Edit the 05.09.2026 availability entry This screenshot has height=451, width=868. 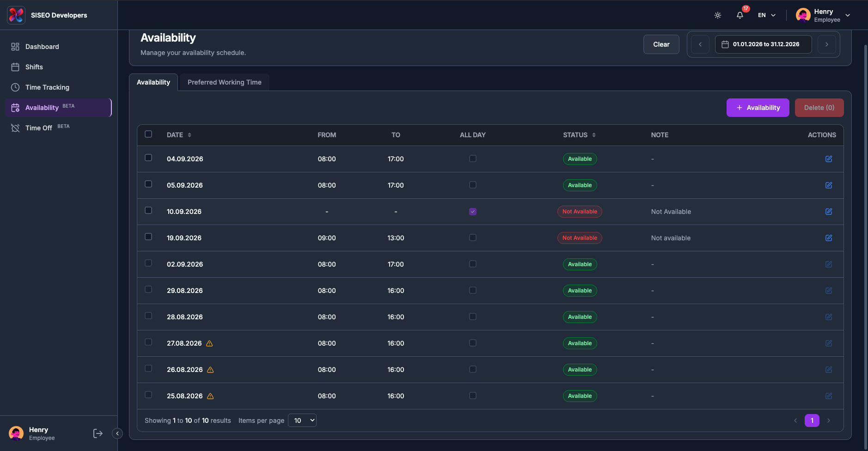tap(829, 185)
